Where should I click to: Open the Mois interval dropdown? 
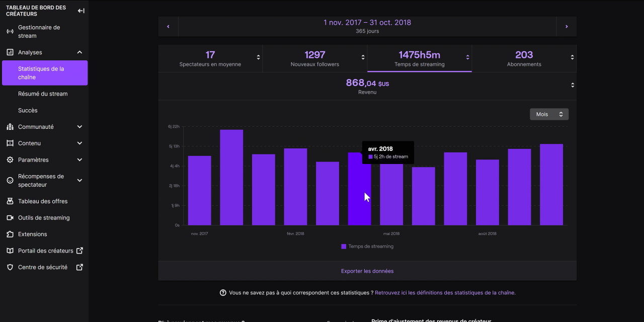(x=549, y=114)
